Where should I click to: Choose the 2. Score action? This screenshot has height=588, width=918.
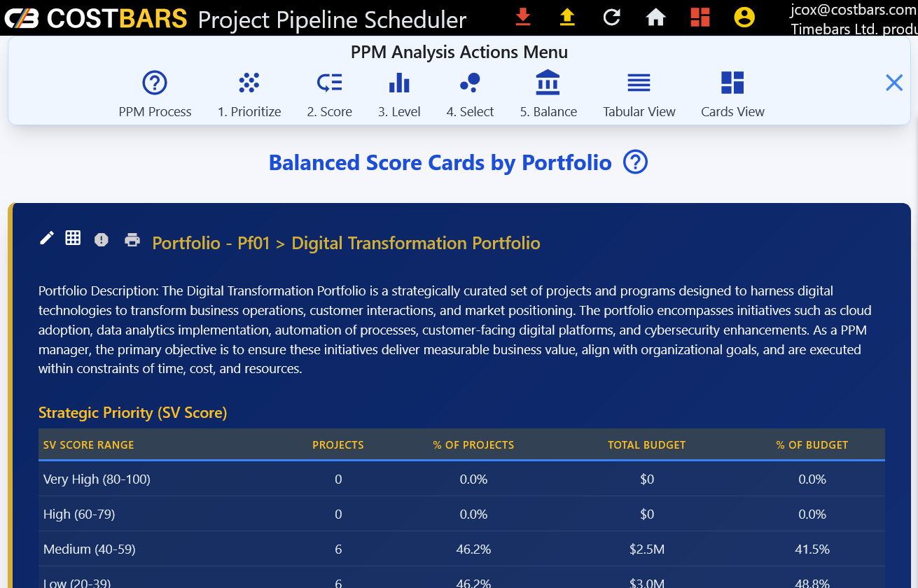tap(329, 94)
